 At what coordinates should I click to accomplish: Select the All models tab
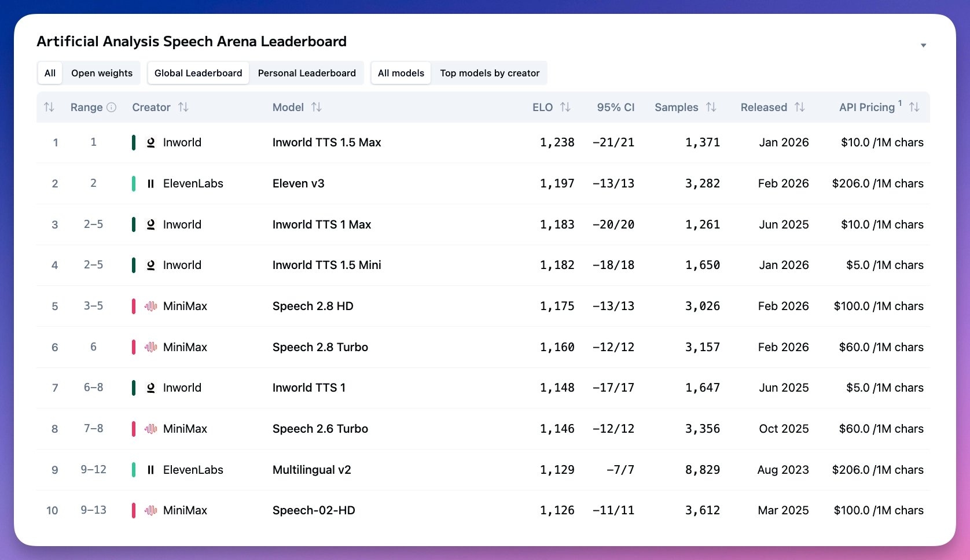point(401,73)
